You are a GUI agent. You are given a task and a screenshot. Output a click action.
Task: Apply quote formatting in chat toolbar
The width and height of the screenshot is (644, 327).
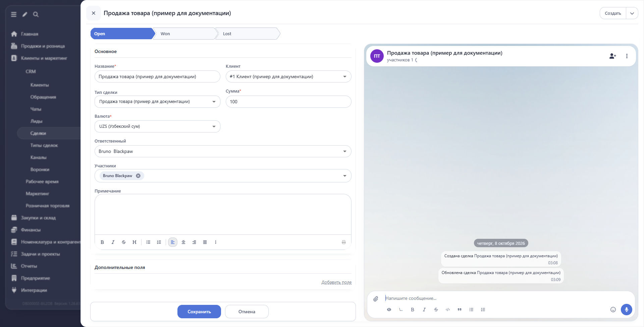pos(459,310)
